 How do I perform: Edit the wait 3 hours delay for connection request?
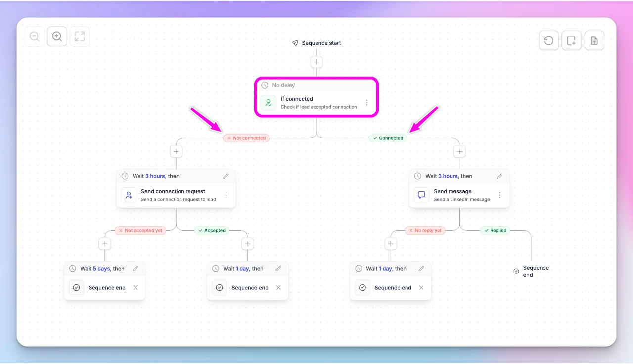pos(226,176)
